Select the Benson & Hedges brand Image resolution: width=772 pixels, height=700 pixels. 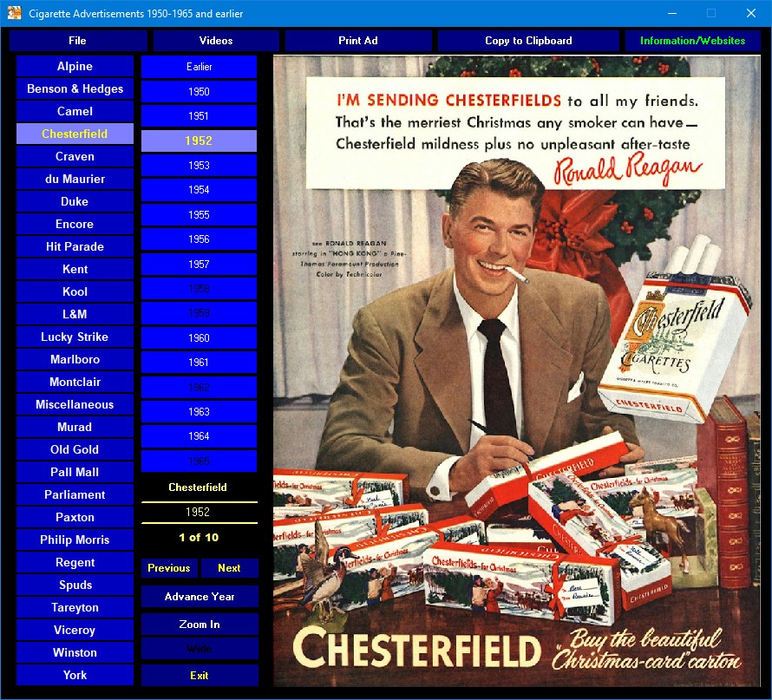tap(75, 88)
